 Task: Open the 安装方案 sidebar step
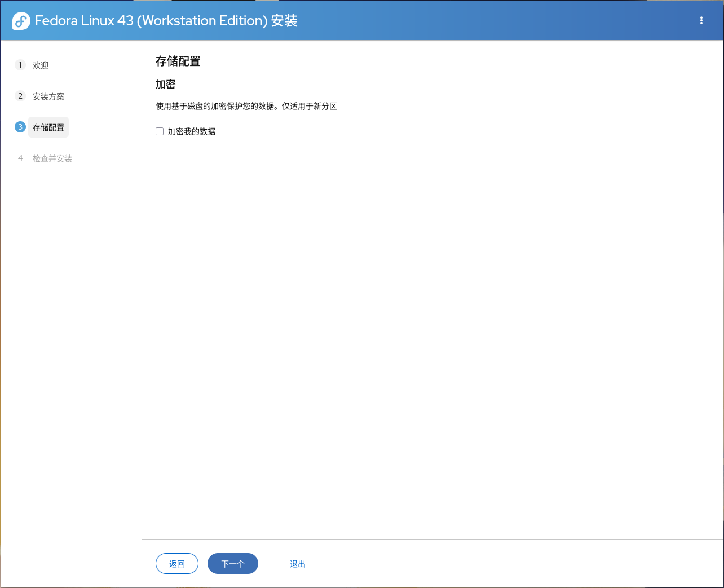[x=48, y=96]
